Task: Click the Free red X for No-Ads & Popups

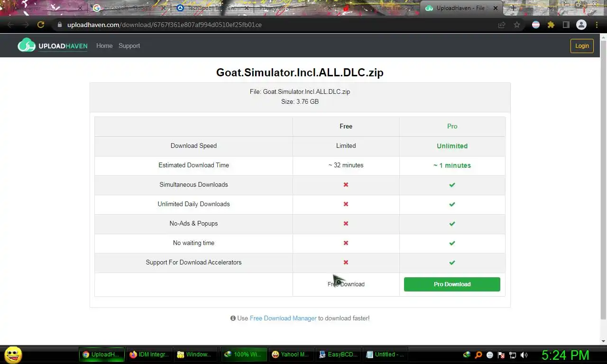Action: (x=346, y=223)
